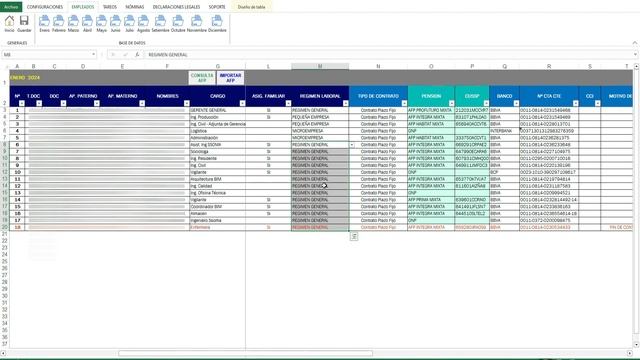Open the TIPO DE CONTRATO filter dropdown

point(404,103)
